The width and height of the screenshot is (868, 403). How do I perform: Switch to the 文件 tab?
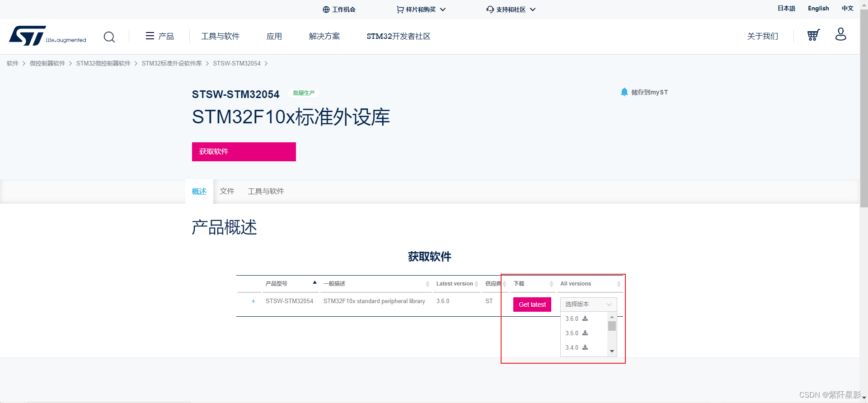pos(227,192)
